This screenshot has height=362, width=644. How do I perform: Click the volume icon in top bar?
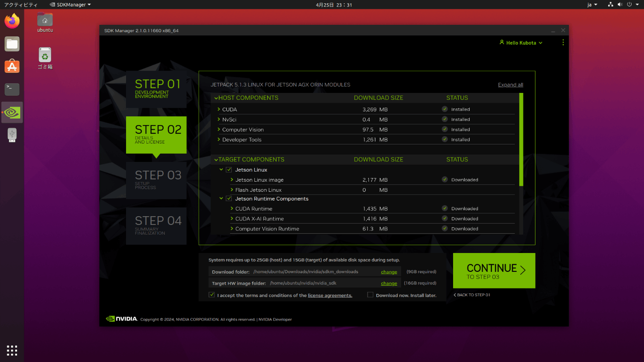(x=620, y=5)
